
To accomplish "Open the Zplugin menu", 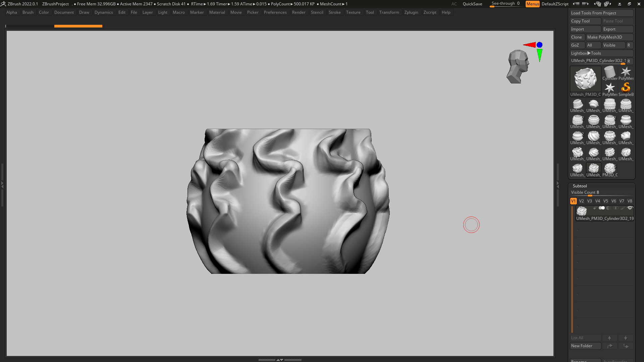I will click(411, 12).
